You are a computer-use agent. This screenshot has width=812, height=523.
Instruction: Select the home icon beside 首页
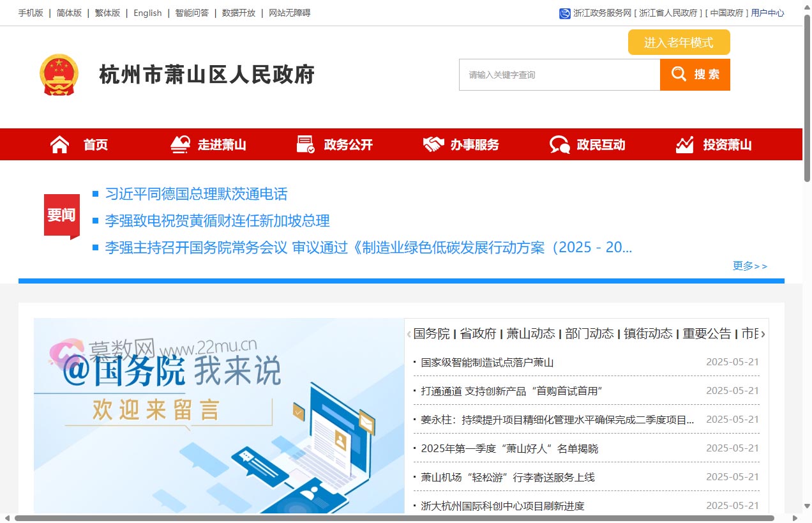point(59,144)
